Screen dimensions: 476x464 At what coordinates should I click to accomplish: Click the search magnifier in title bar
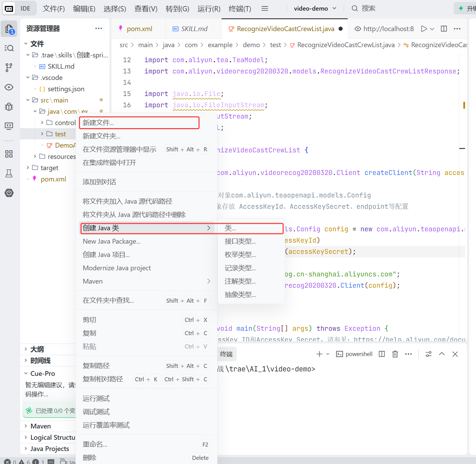click(x=355, y=9)
